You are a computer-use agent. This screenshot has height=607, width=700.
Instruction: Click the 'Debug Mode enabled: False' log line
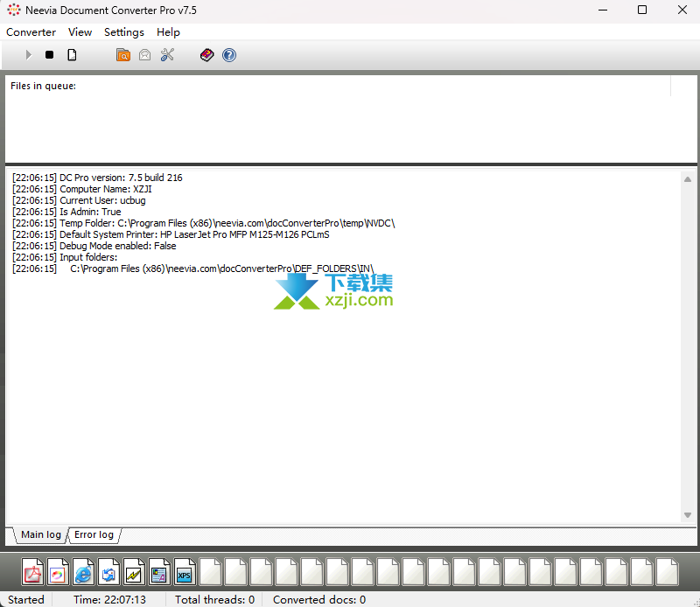point(94,246)
